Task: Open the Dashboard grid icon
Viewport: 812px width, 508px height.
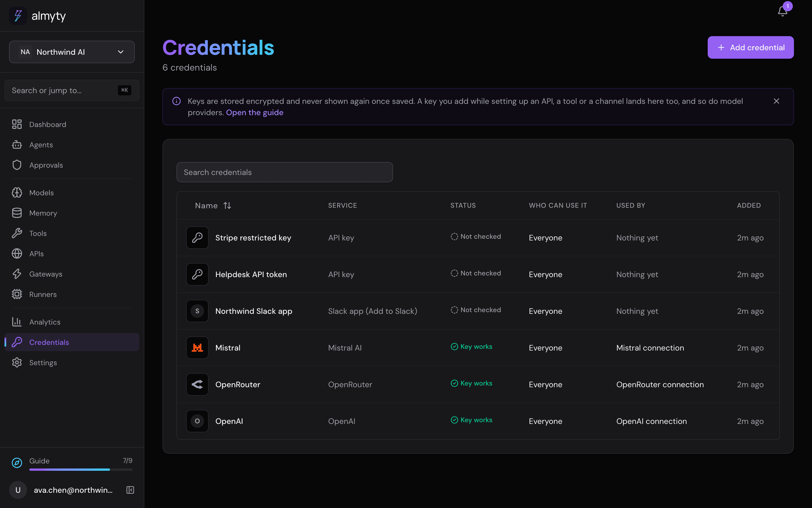Action: pos(17,124)
